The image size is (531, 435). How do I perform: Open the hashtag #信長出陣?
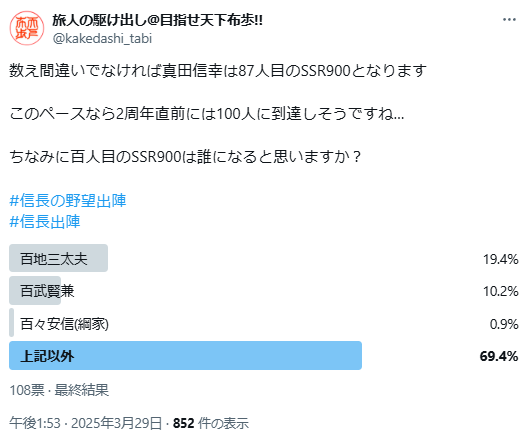(x=45, y=222)
